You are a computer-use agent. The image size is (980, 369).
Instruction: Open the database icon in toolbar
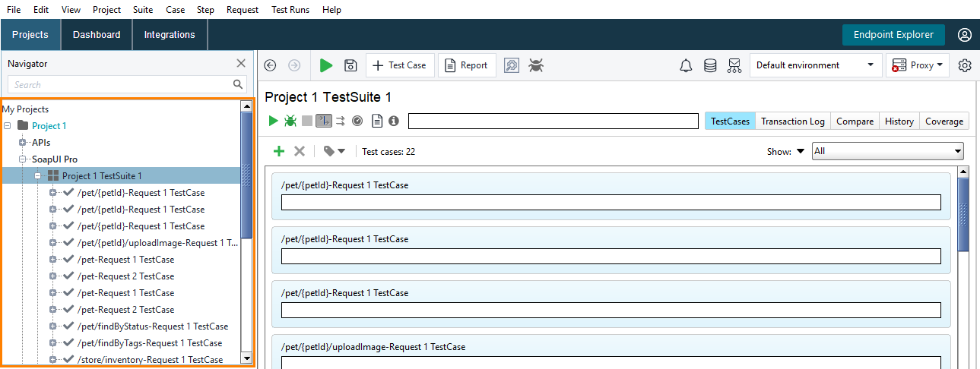[x=710, y=65]
